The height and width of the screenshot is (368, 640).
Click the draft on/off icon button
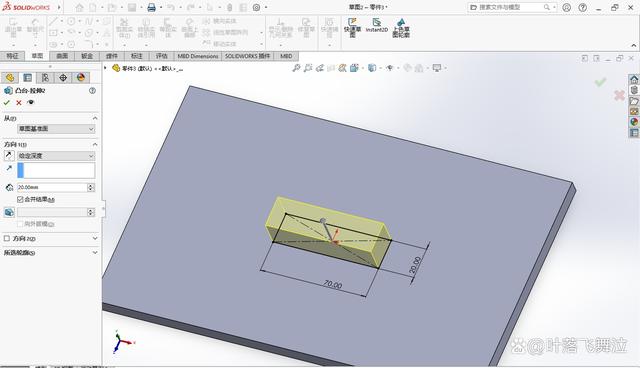coord(9,212)
